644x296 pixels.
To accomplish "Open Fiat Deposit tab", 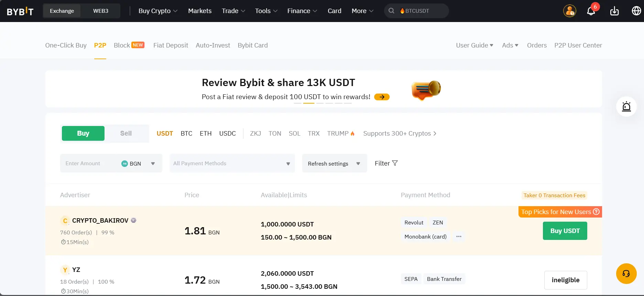I will (x=171, y=45).
